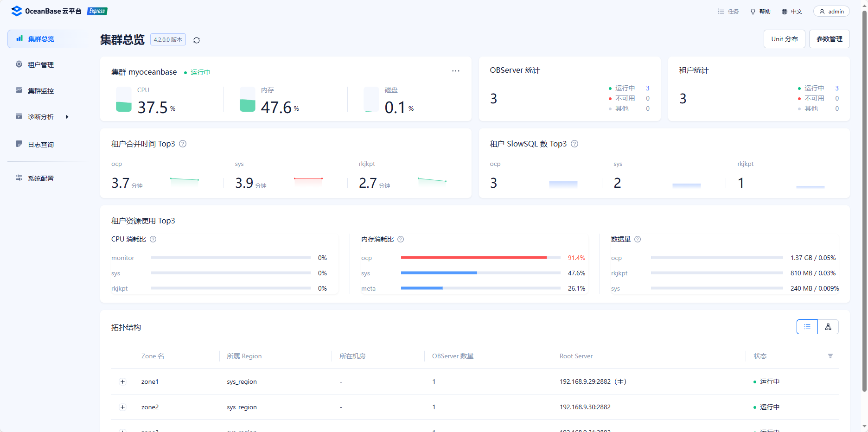Viewport: 868px width, 432px height.
Task: Open the admin user dropdown
Action: tap(831, 12)
